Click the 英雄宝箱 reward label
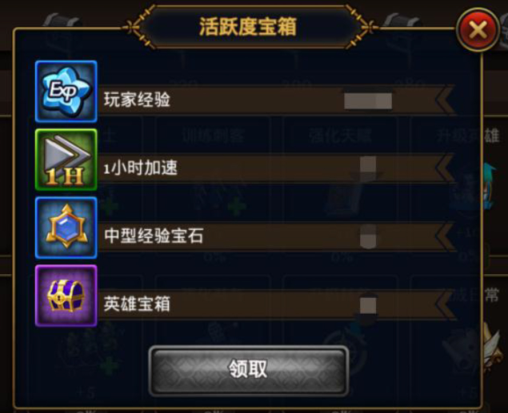 (x=137, y=304)
